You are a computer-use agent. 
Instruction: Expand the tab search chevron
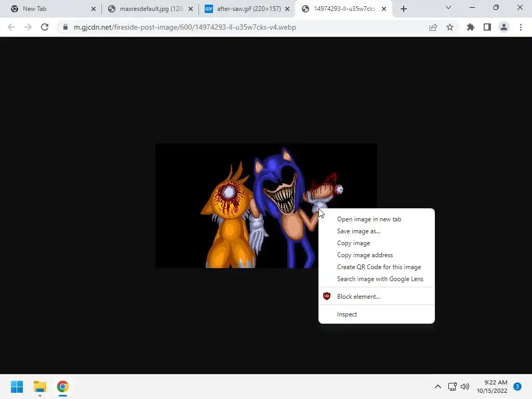click(x=448, y=7)
